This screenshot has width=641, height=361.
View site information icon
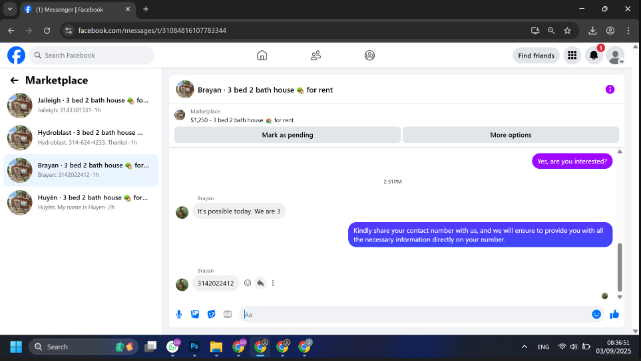click(69, 31)
